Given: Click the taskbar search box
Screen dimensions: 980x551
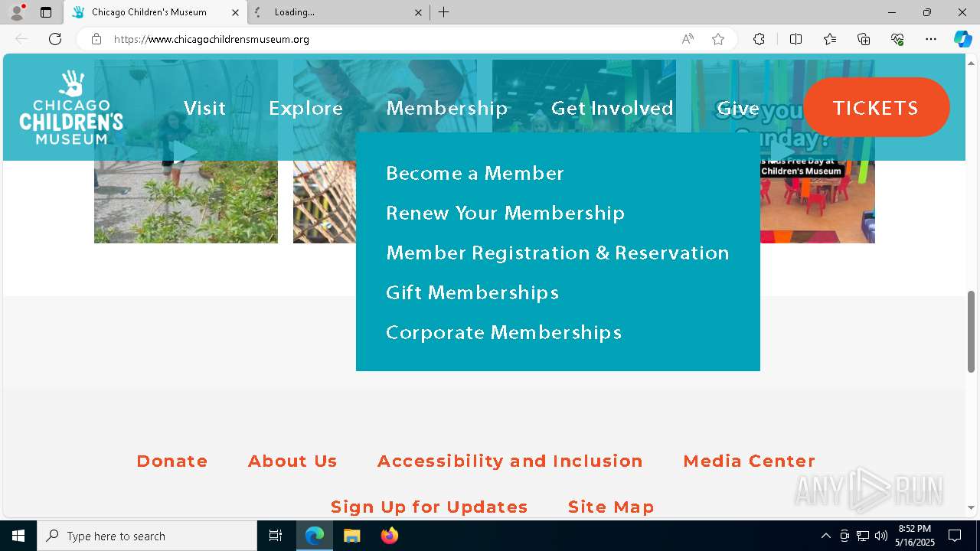Looking at the screenshot, I should (x=147, y=536).
